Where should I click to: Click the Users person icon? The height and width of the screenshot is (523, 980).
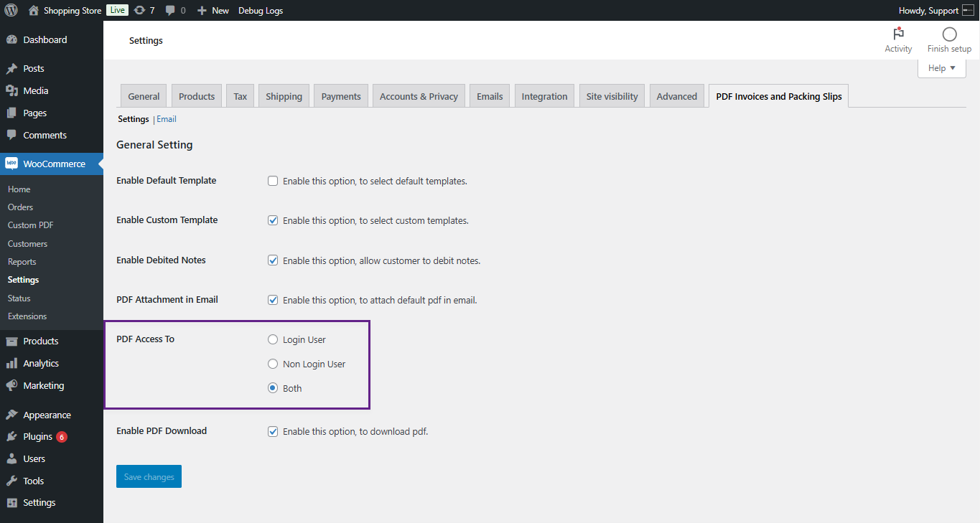11,459
